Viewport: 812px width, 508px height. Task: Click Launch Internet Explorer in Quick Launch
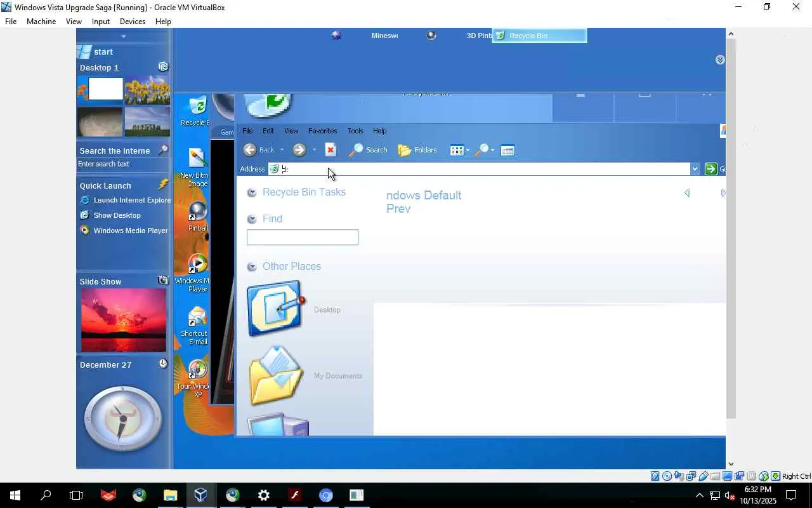126,200
